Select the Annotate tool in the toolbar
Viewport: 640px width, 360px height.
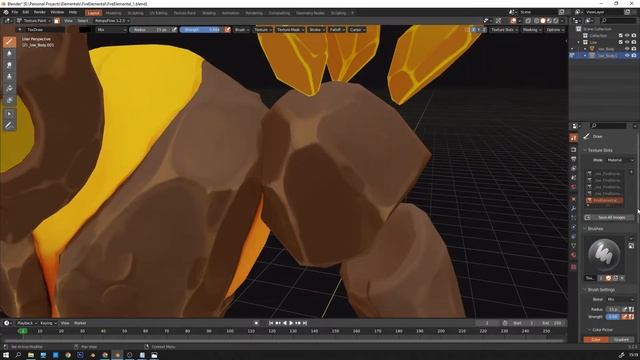(9, 126)
